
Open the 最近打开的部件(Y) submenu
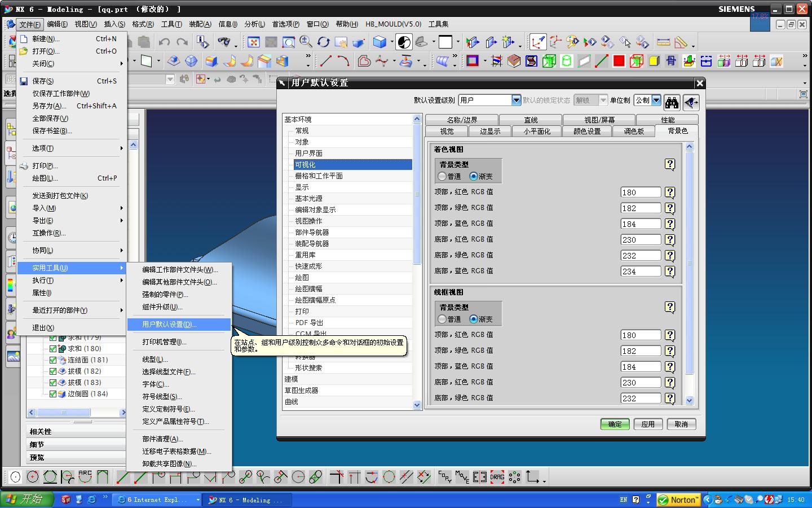71,310
